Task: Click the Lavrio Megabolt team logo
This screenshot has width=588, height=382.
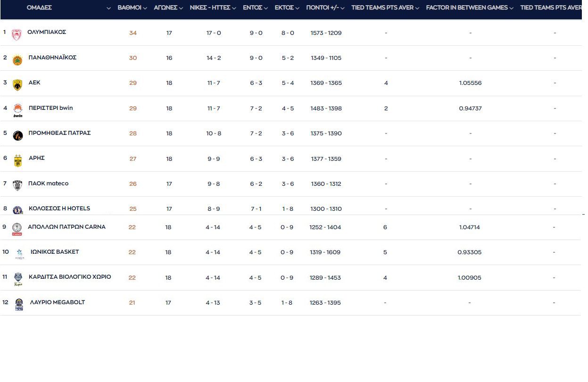Action: pyautogui.click(x=19, y=305)
